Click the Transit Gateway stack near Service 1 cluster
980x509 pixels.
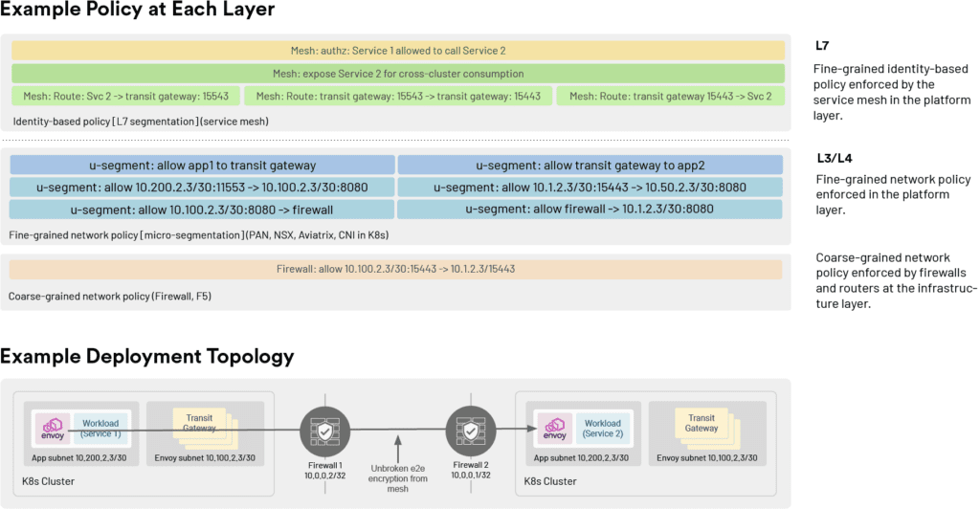[198, 425]
